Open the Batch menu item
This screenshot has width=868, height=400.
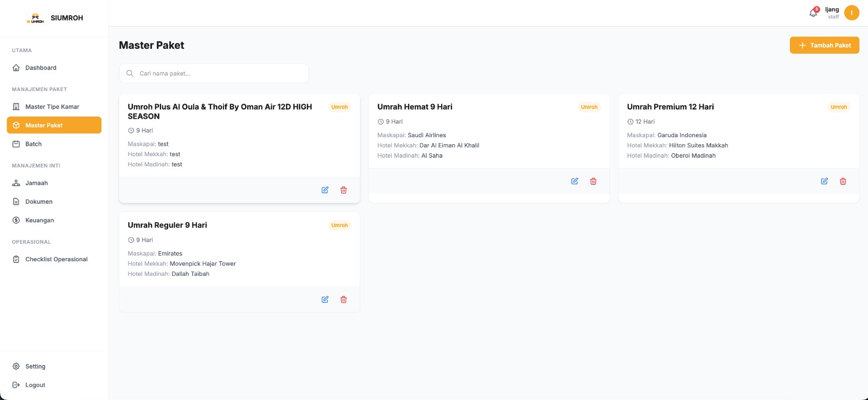point(54,144)
